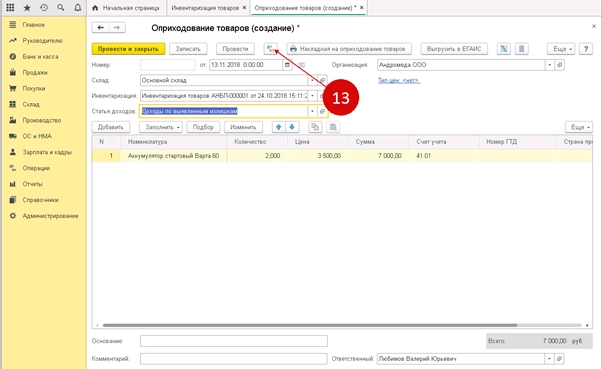Viewport: 602px width, 369px height.
Task: Expand Статья доходов dropdown arrow
Action: pos(313,111)
